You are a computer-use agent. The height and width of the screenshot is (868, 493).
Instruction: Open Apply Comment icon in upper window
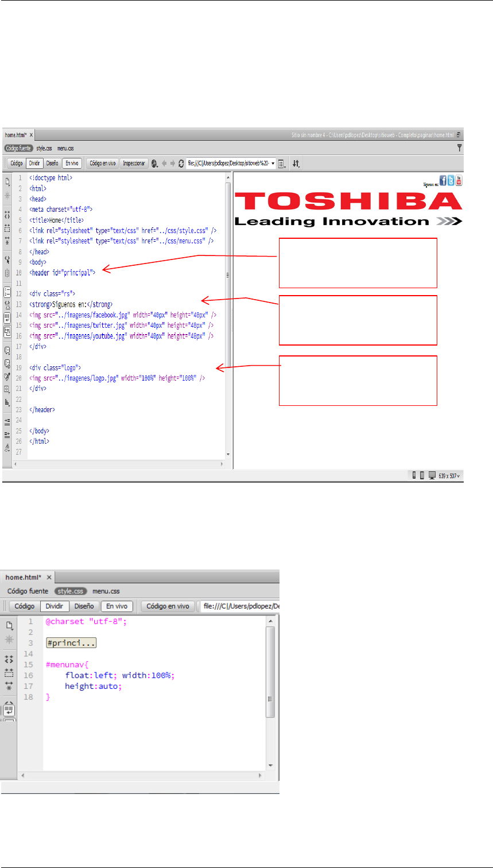(9, 350)
